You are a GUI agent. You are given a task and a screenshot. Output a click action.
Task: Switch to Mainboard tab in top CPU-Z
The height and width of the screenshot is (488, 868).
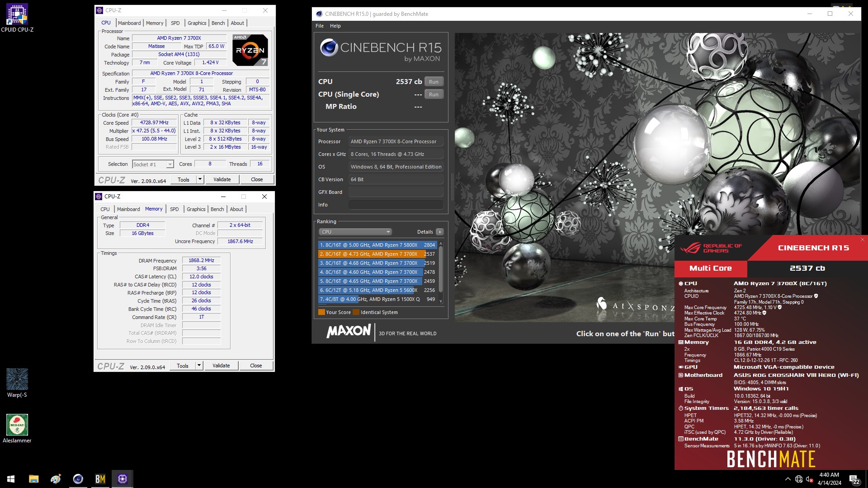click(129, 23)
